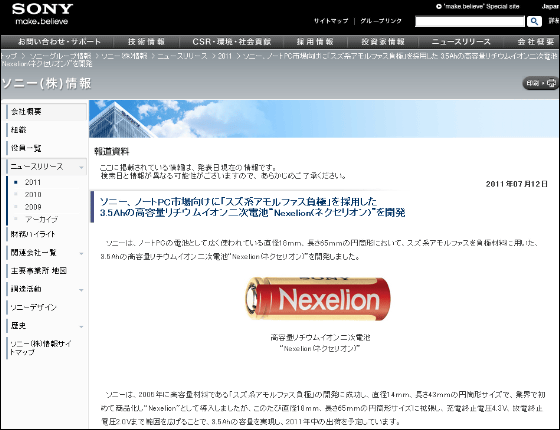
Task: Open the 採用情報 navigation tab
Action: pos(315,42)
